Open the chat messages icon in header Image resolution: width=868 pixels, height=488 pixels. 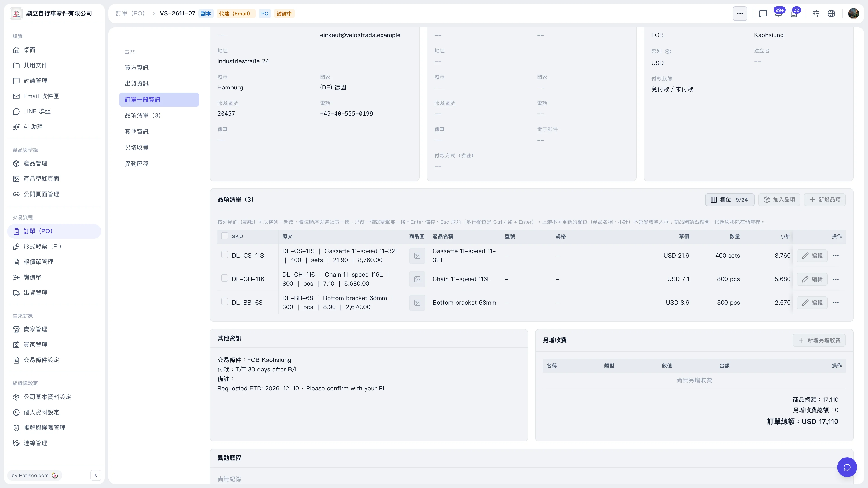coord(763,14)
